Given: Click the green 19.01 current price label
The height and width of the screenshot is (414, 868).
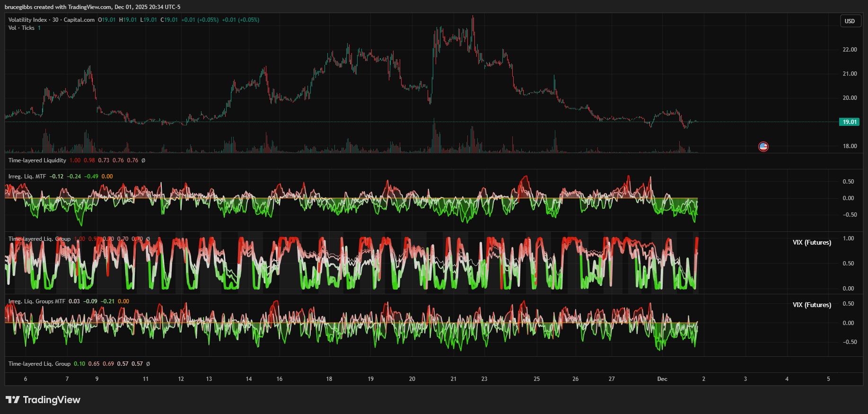Looking at the screenshot, I should pos(850,122).
